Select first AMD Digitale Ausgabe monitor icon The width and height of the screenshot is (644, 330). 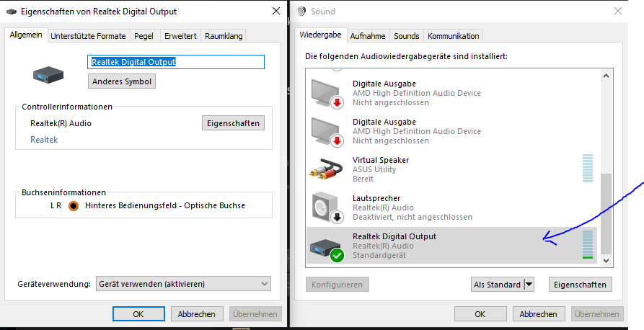tap(327, 94)
